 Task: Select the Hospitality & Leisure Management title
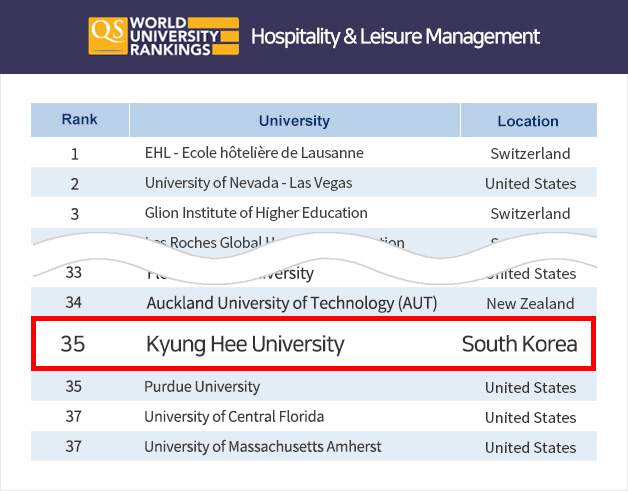[395, 37]
